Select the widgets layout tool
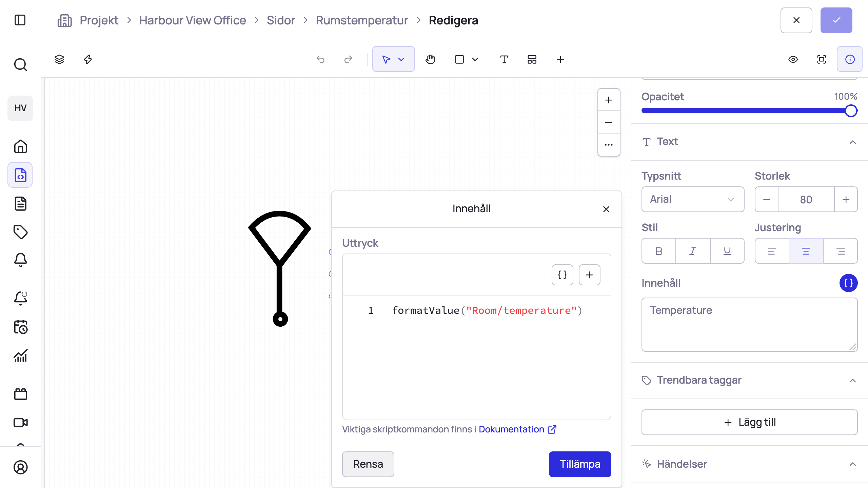Screen dimensions: 868x488 point(532,59)
